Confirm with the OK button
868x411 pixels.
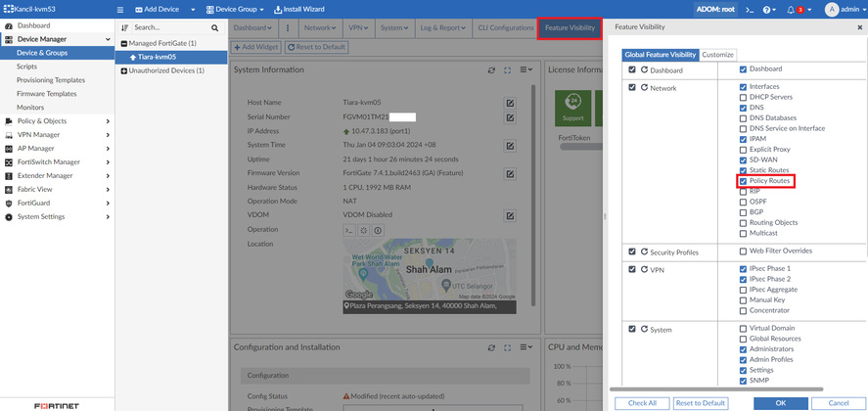click(781, 403)
